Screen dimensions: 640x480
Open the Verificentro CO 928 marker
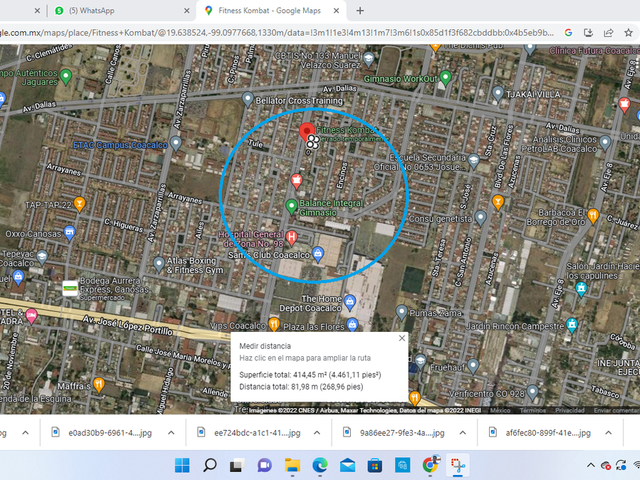click(532, 392)
